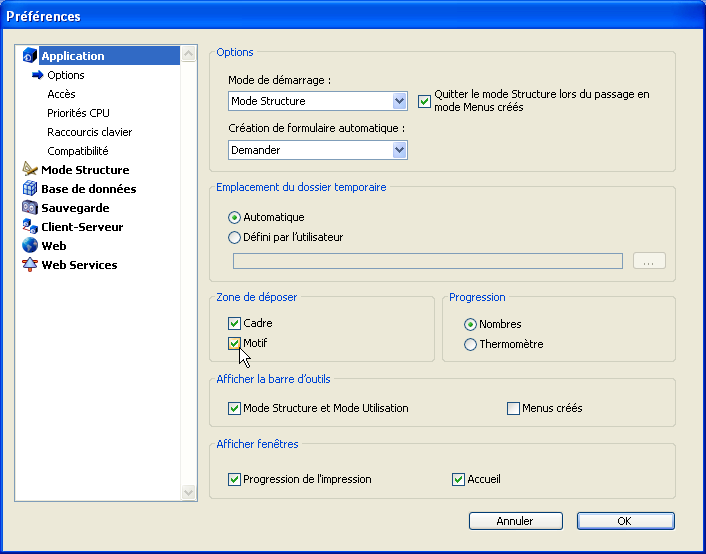Uncheck the Cadre checkbox
This screenshot has height=554, width=706.
tap(234, 324)
